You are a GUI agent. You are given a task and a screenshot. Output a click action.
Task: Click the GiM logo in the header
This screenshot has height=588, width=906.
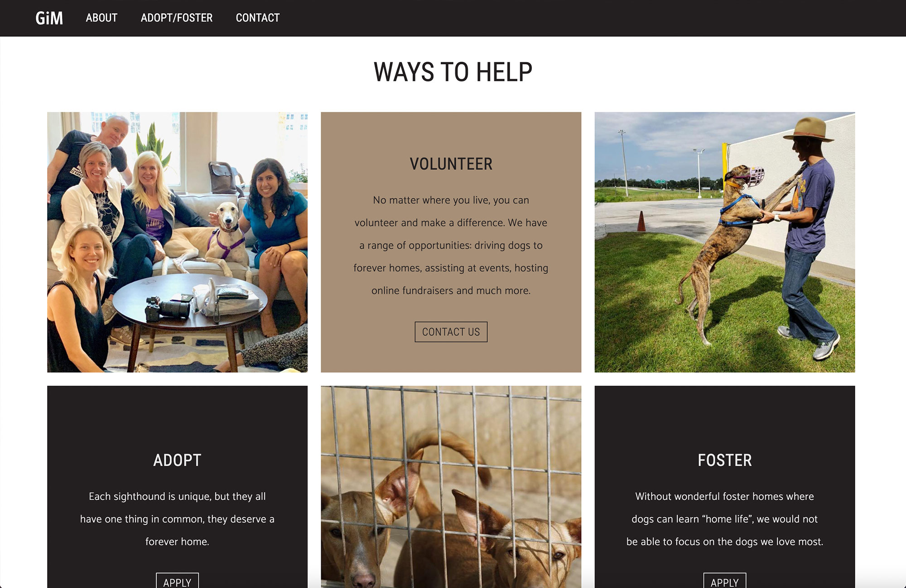click(49, 18)
